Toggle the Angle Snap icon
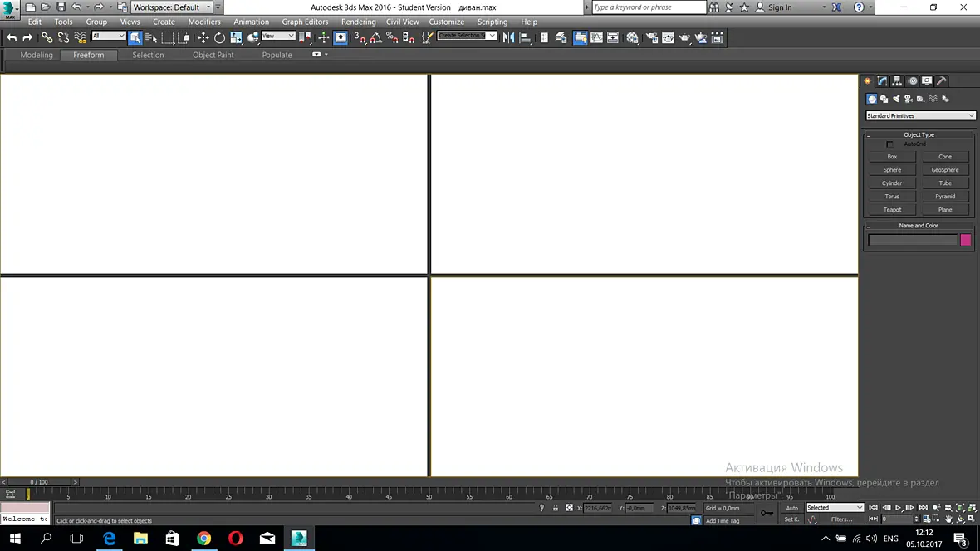The width and height of the screenshot is (980, 551). pos(375,38)
